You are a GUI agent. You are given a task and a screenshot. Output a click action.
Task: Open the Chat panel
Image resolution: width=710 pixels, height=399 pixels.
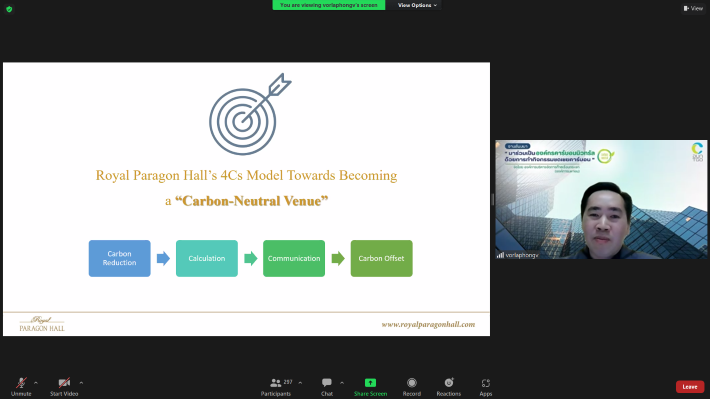(327, 386)
